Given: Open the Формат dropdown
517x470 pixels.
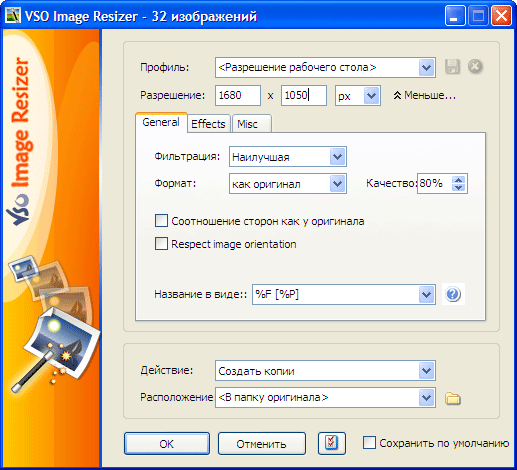Looking at the screenshot, I should click(x=338, y=184).
